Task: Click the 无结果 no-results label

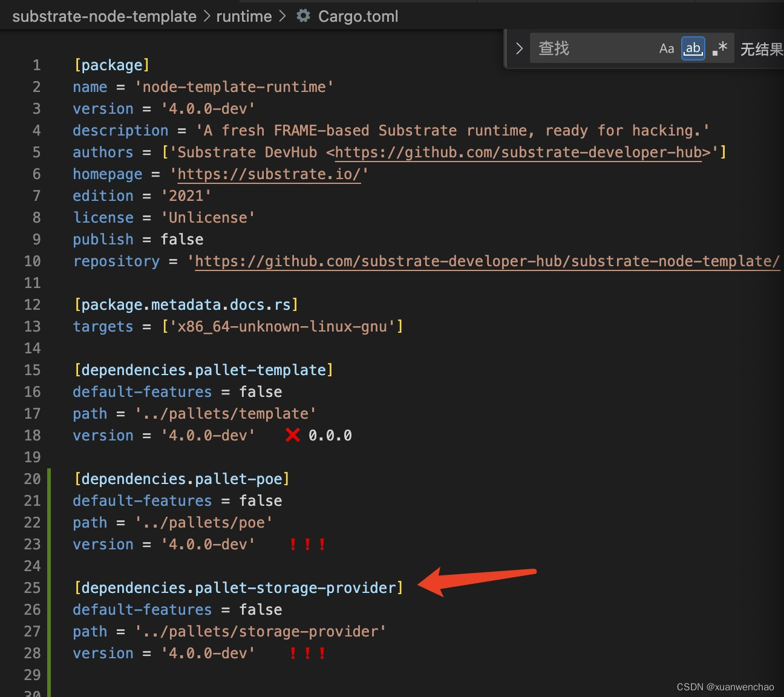Action: point(762,49)
